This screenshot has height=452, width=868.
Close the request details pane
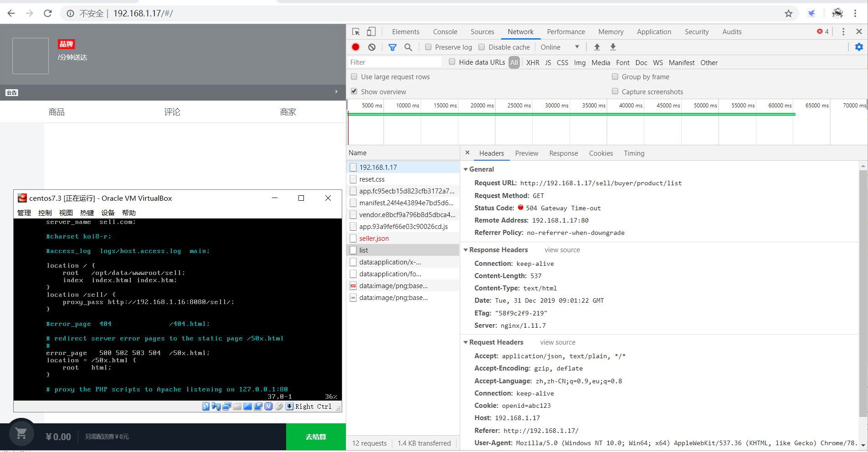click(x=467, y=152)
